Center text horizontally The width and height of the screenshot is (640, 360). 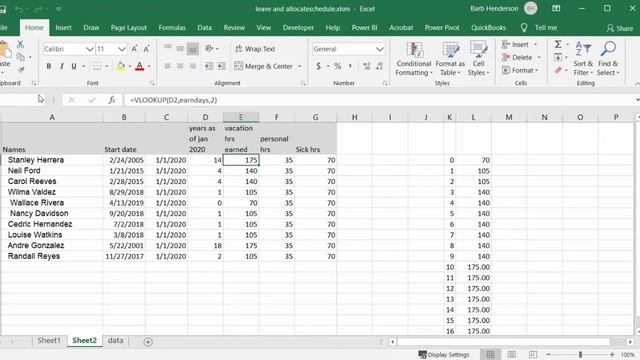[x=180, y=66]
